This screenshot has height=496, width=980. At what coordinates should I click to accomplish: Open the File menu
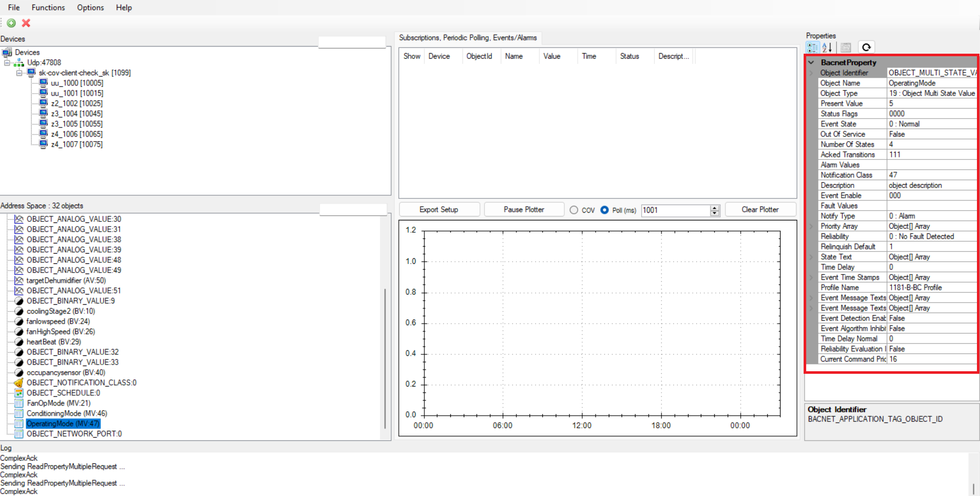14,8
